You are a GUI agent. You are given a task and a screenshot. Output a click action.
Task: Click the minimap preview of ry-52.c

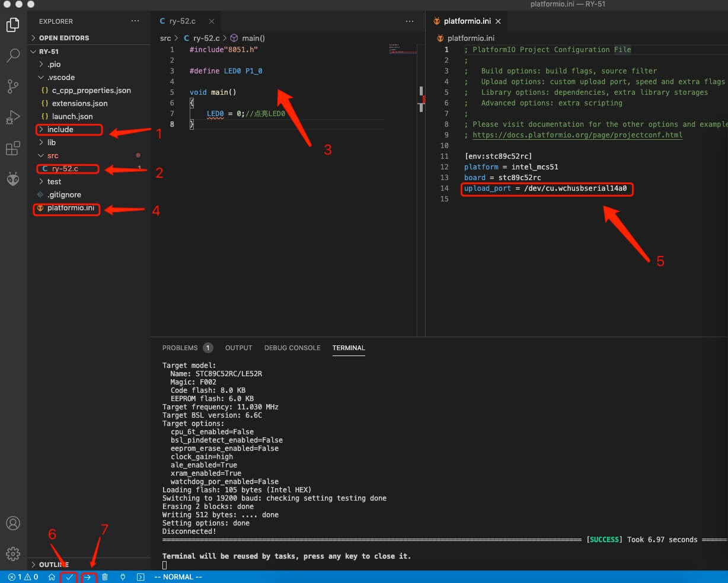tap(398, 49)
